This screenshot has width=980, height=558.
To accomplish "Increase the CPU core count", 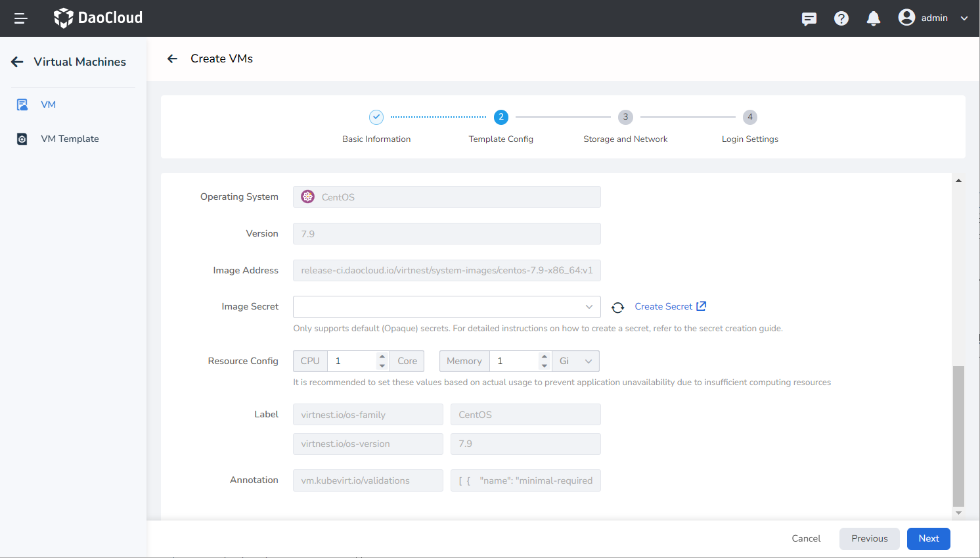I will click(382, 357).
